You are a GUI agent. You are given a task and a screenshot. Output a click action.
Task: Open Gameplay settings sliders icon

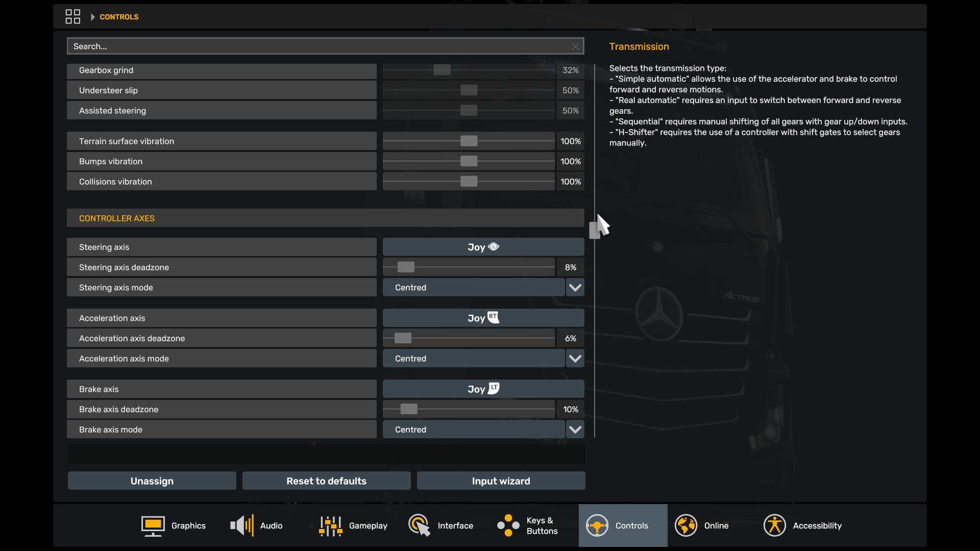(330, 525)
